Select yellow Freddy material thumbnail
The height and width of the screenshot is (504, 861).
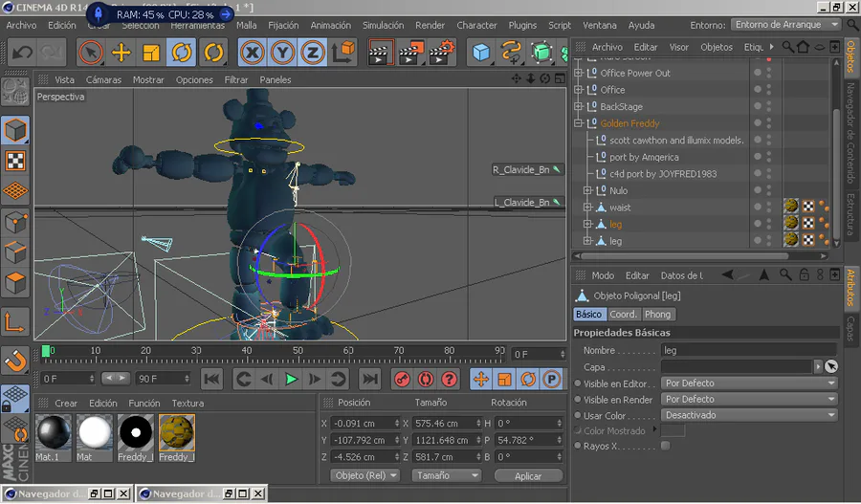point(176,438)
